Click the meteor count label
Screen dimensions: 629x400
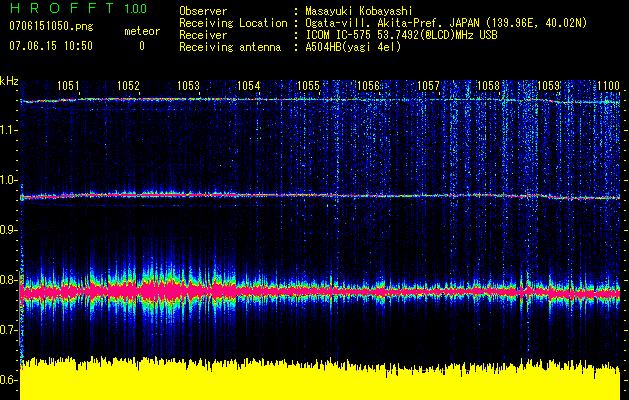tap(142, 31)
